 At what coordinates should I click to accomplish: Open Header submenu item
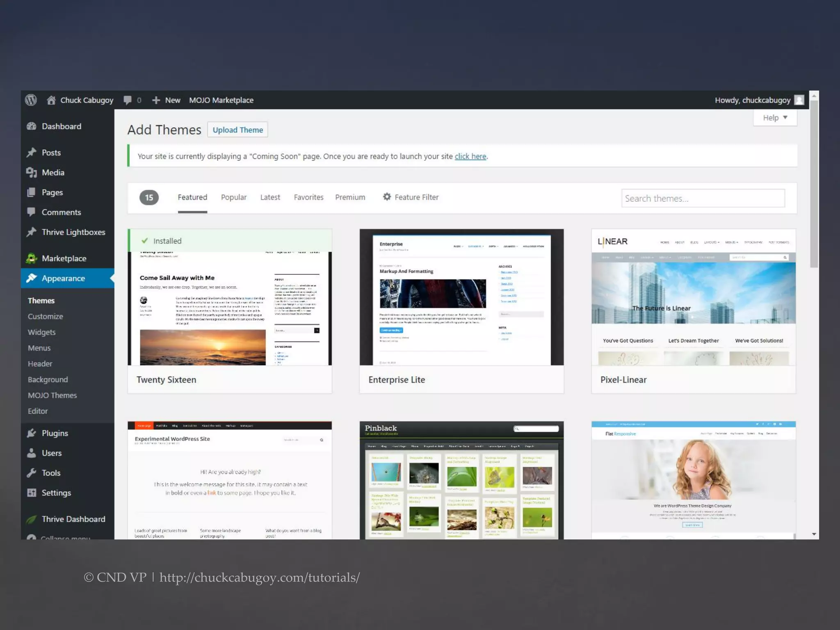[40, 364]
